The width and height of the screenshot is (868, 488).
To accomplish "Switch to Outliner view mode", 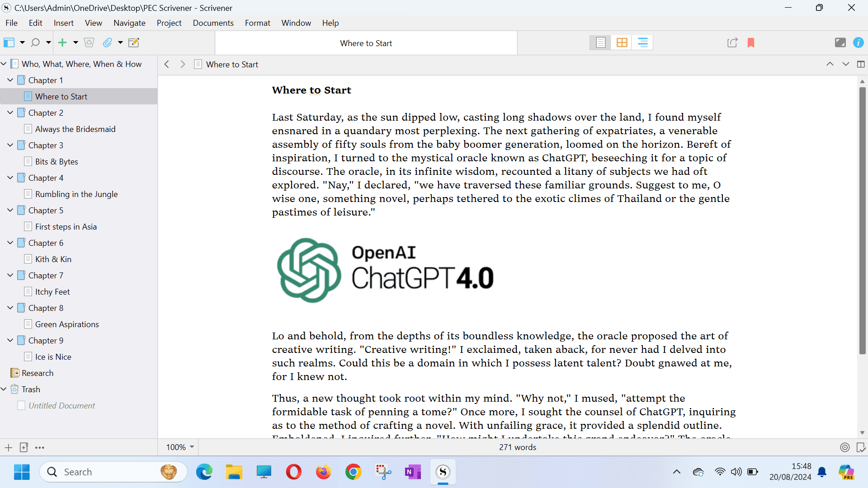I will (x=642, y=42).
